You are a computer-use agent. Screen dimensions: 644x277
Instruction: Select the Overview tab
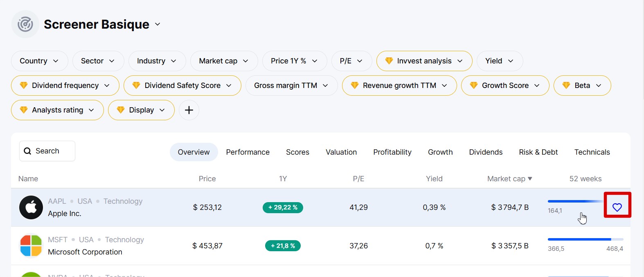point(194,152)
